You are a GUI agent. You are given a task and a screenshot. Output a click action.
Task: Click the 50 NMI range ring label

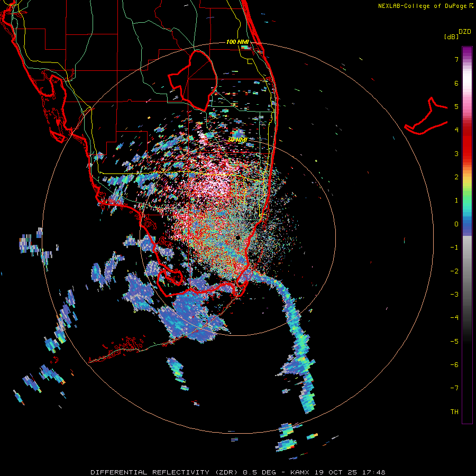[x=237, y=140]
